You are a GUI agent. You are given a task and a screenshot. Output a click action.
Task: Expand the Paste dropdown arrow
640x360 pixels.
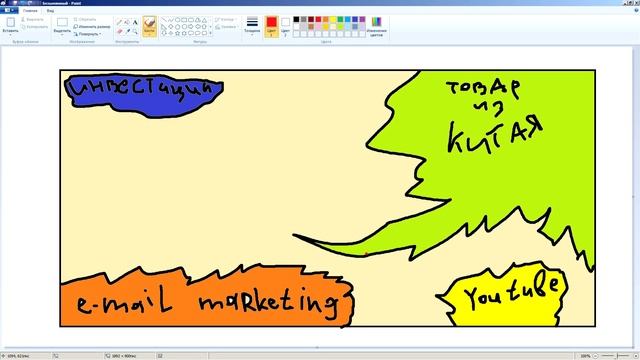[11, 35]
